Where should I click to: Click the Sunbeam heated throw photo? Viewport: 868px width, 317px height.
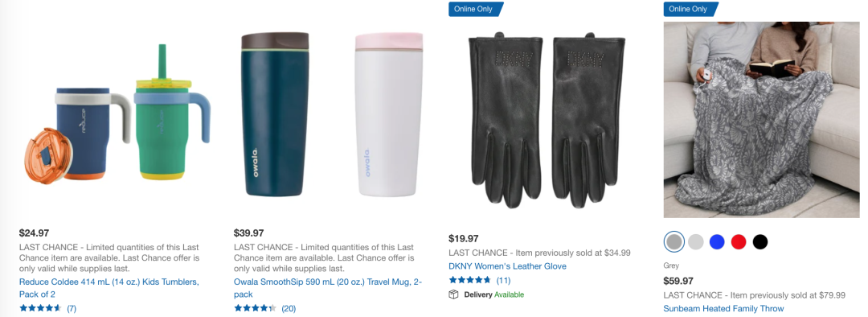(761, 120)
